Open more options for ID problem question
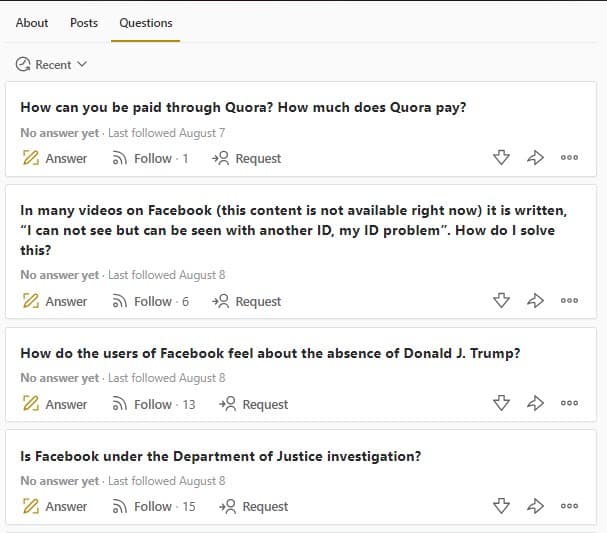Viewport: 607px width, 533px height. pos(569,300)
